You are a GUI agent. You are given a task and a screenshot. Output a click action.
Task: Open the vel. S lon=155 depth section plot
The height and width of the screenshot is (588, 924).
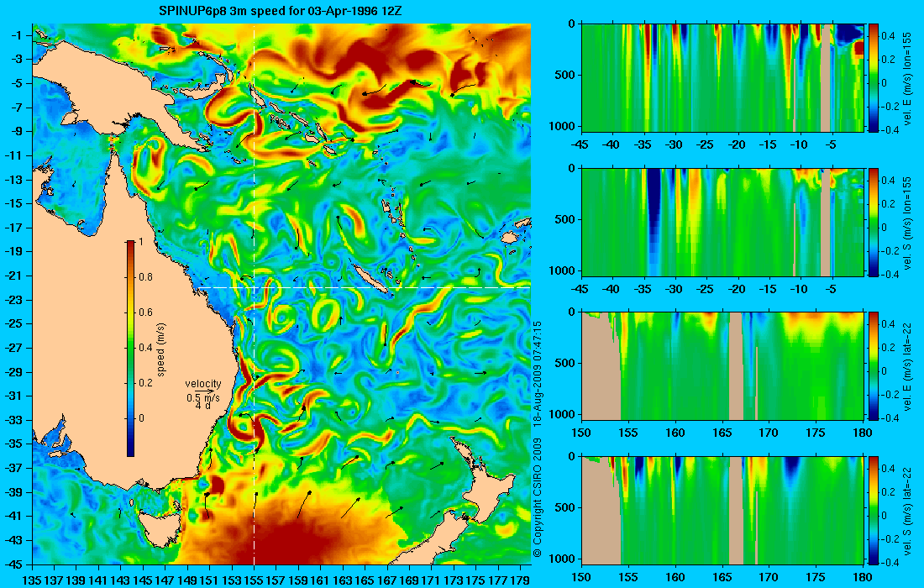tap(722, 222)
